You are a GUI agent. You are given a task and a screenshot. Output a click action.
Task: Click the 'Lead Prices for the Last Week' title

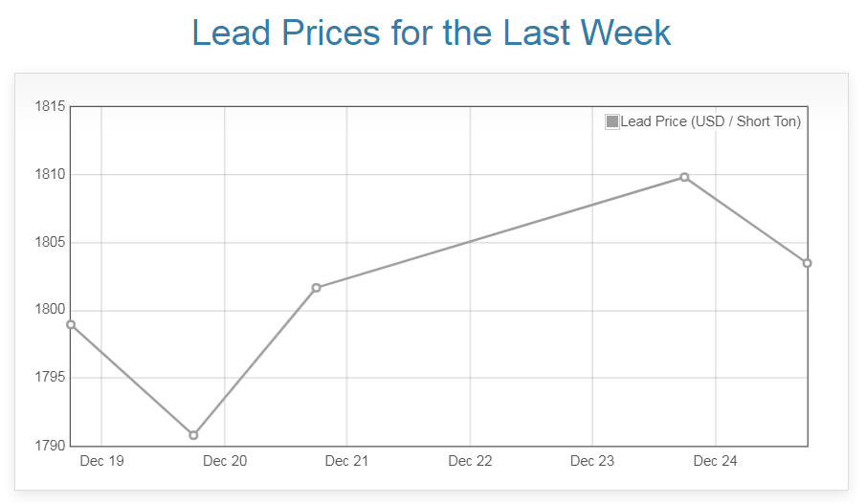pyautogui.click(x=432, y=33)
